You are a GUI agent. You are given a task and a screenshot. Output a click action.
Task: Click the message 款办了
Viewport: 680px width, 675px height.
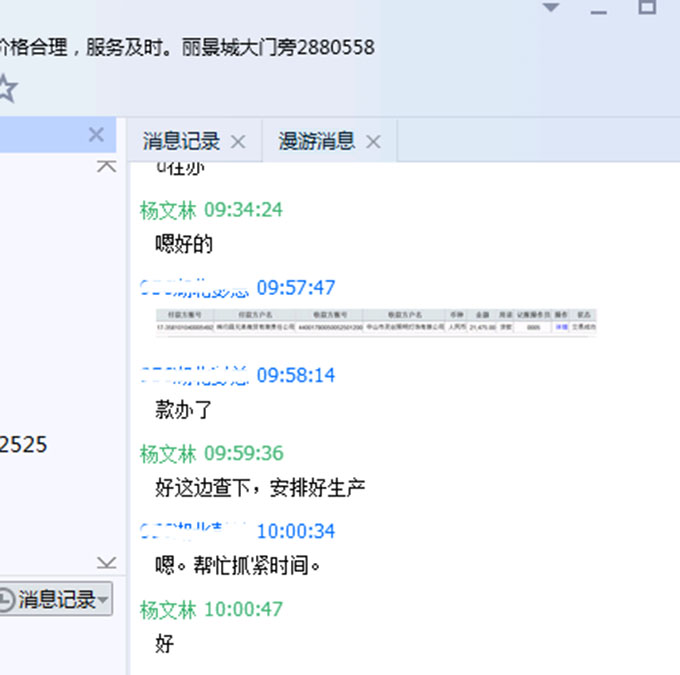(x=184, y=410)
